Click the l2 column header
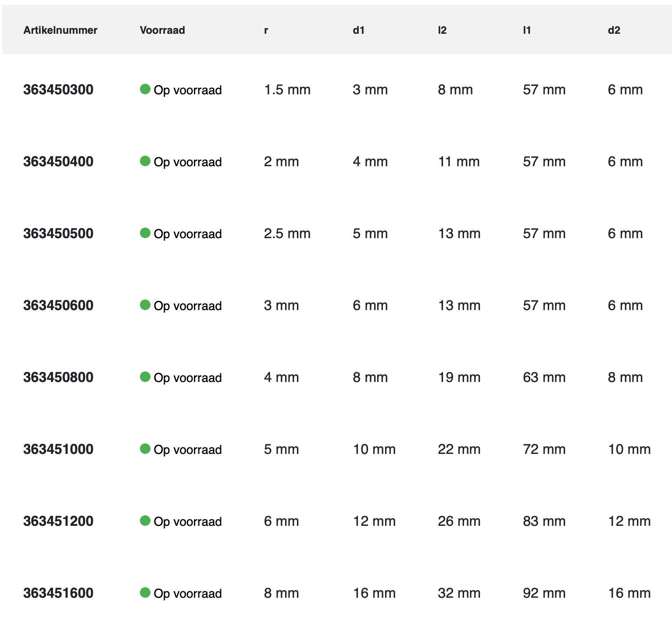This screenshot has height=621, width=672. point(442,30)
